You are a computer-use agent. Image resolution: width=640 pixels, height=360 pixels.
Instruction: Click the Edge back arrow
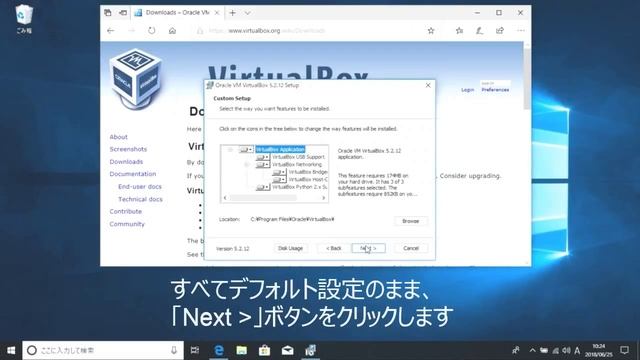tap(111, 31)
